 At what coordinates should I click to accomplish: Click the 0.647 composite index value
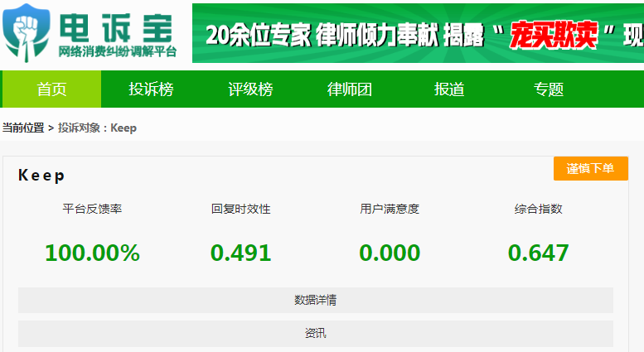click(539, 253)
